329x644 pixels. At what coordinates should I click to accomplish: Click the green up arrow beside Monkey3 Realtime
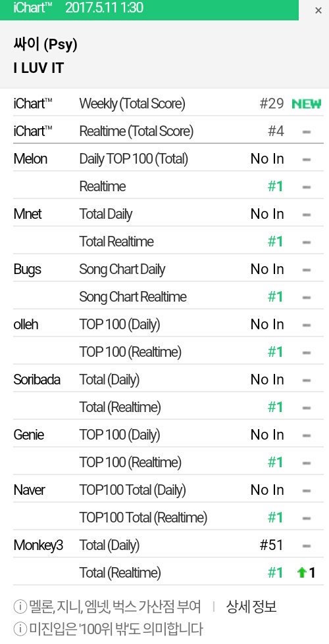coord(302,572)
